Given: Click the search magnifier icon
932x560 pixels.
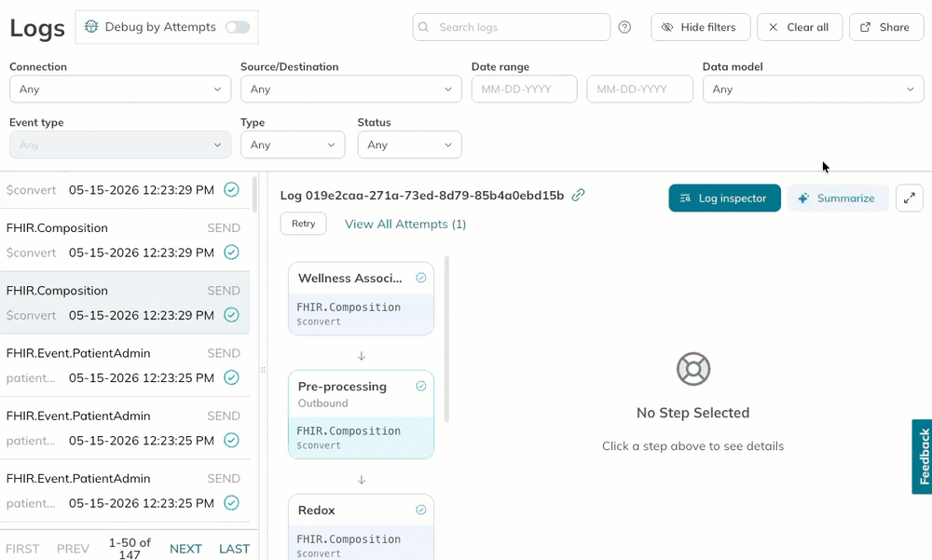Looking at the screenshot, I should [x=423, y=27].
